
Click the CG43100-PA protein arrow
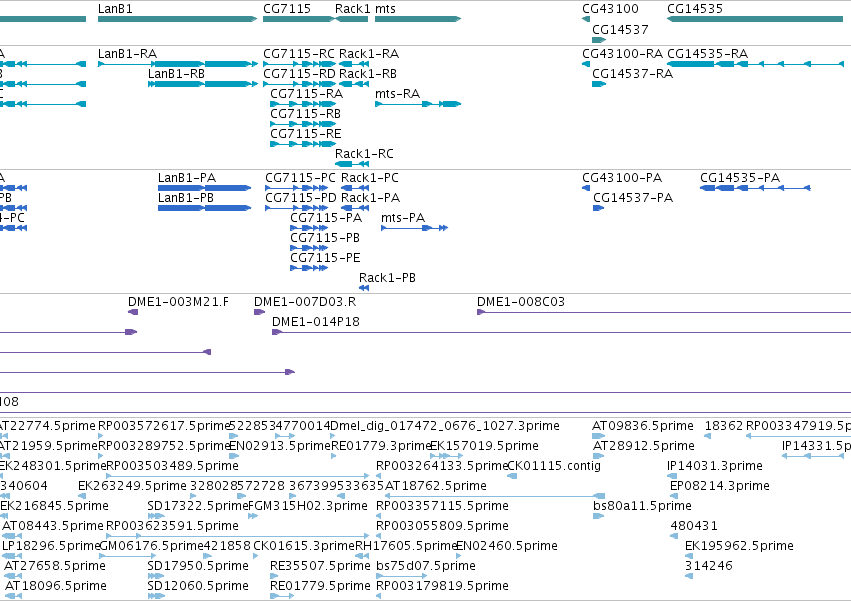(x=586, y=188)
